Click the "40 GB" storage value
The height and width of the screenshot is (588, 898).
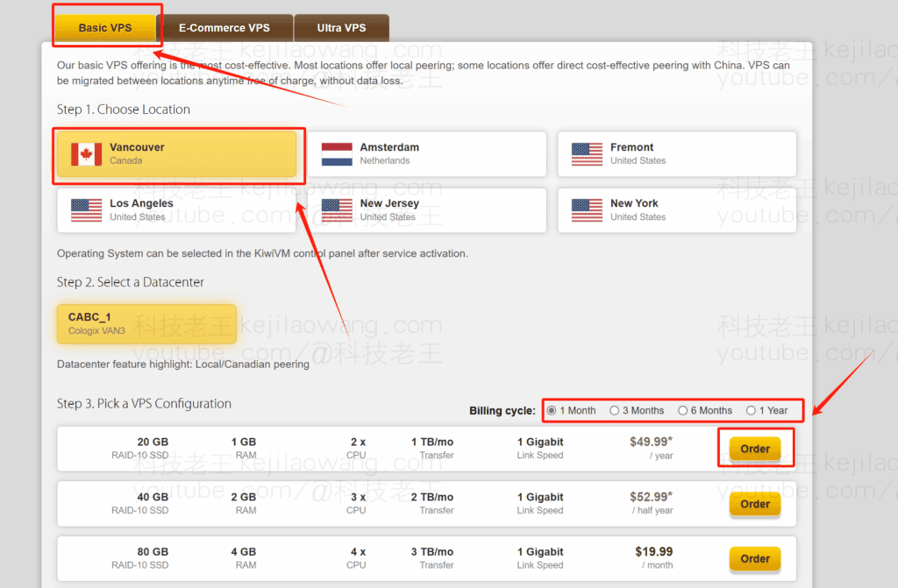153,497
